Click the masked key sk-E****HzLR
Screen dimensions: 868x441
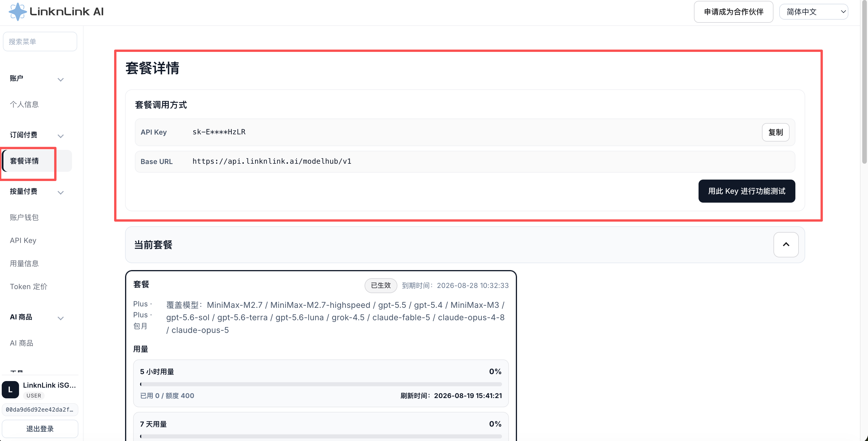point(219,132)
